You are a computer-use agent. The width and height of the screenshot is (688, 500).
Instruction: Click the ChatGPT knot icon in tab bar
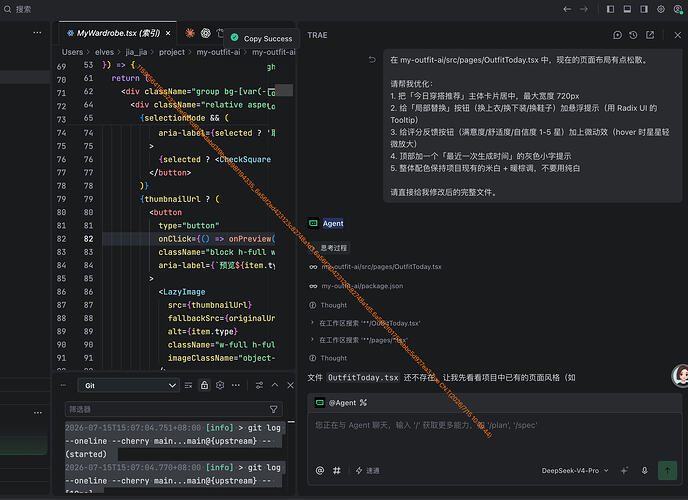coord(206,33)
